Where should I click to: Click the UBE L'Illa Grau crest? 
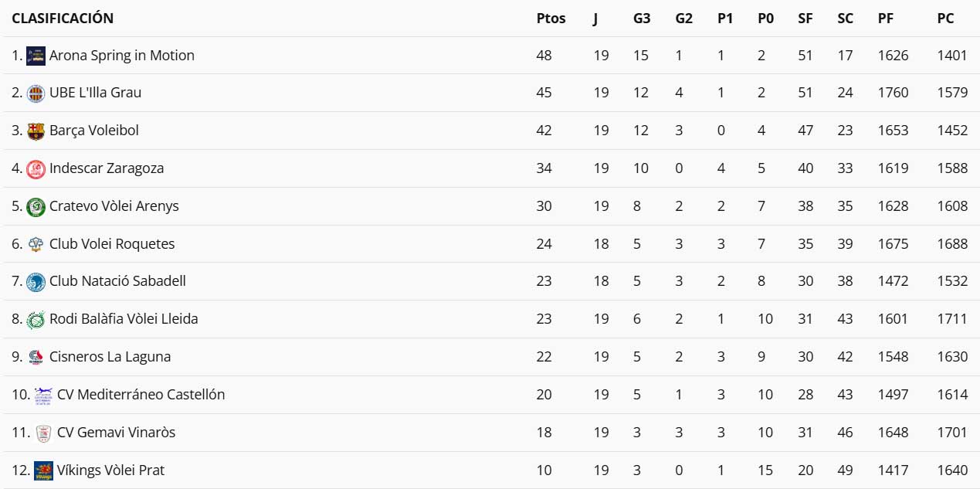click(36, 93)
